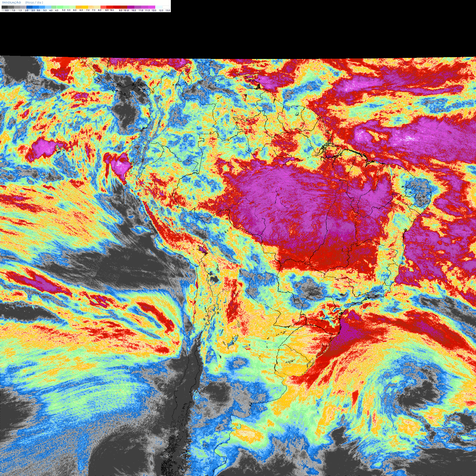Click the 9.5 legend value
This screenshot has height=476, width=476.
pos(121,10)
